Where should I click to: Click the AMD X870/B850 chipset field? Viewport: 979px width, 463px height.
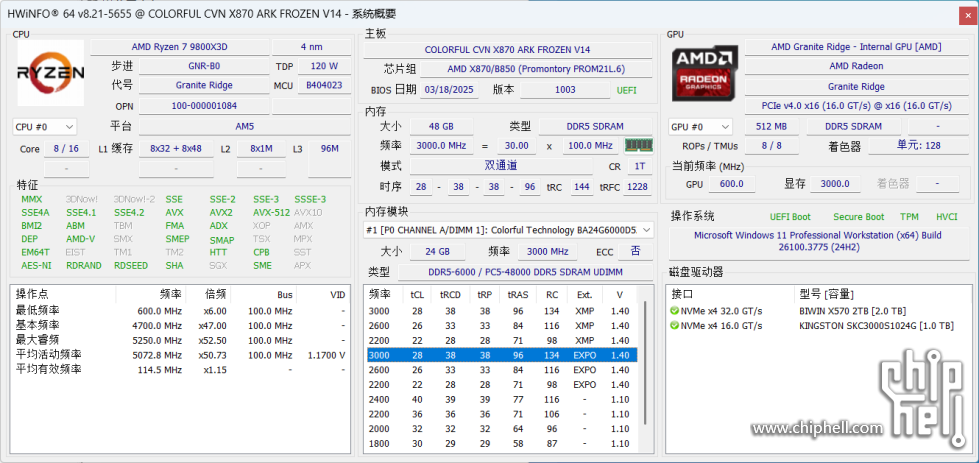click(536, 69)
